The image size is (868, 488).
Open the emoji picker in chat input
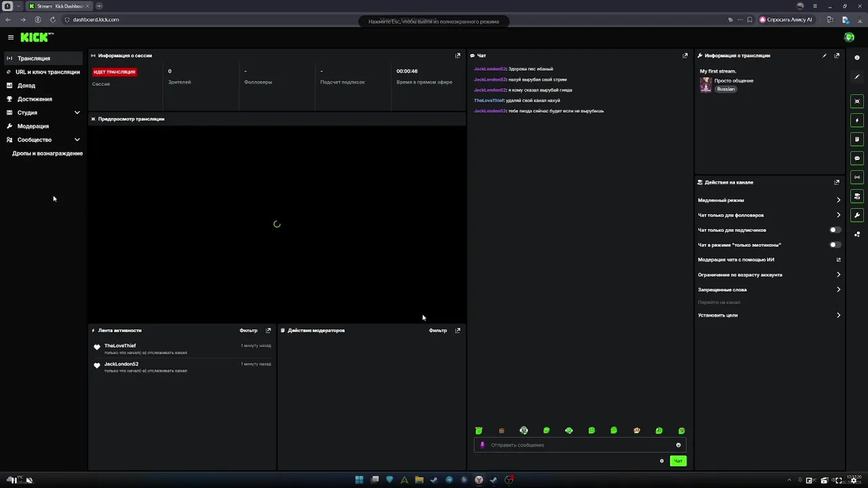[x=678, y=445]
